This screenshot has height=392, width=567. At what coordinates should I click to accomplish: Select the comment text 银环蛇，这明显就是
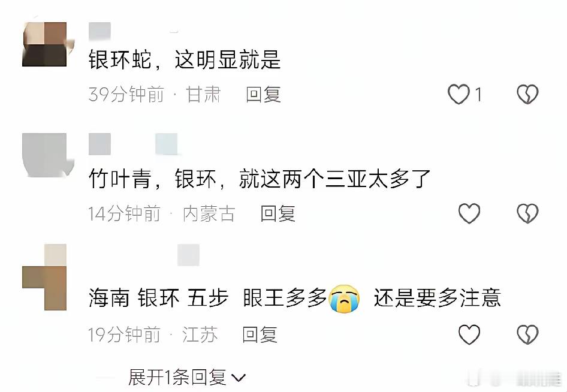point(185,60)
